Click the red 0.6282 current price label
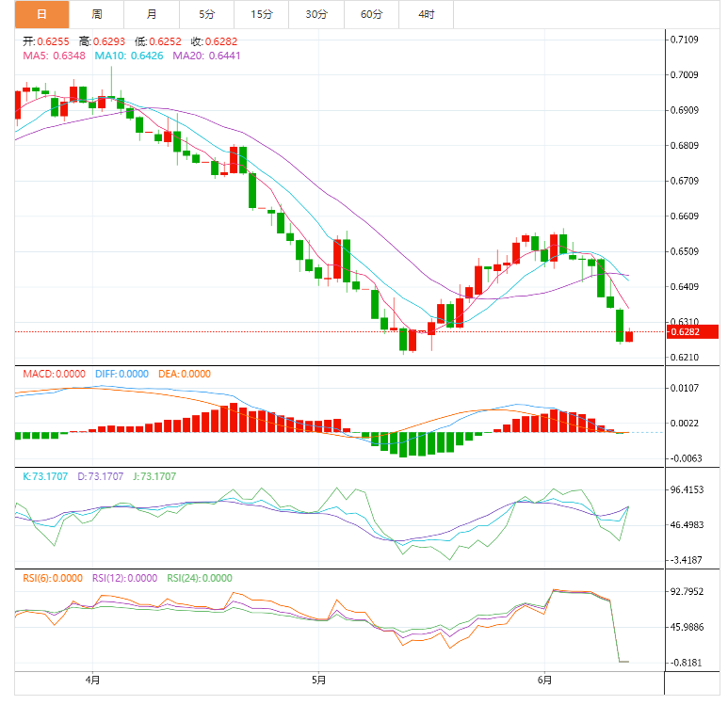 click(692, 332)
